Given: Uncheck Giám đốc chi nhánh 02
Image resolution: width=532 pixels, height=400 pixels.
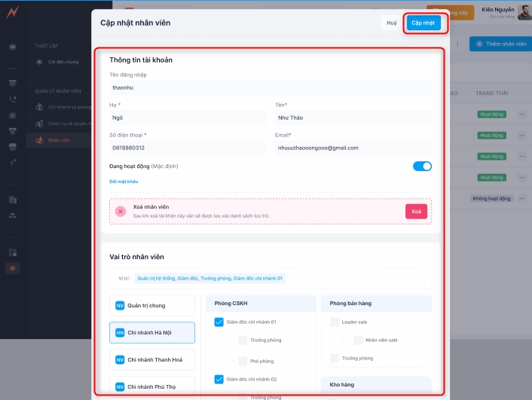Looking at the screenshot, I should 219,380.
